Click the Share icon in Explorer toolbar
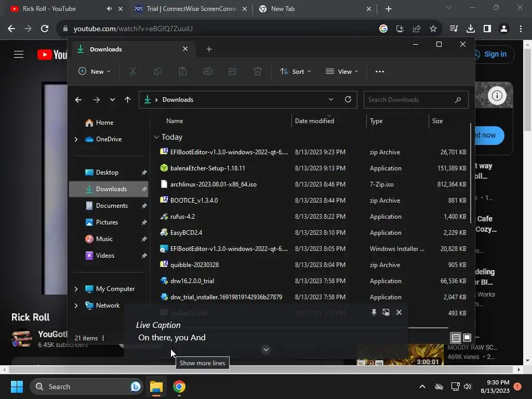532x399 pixels. [x=233, y=71]
